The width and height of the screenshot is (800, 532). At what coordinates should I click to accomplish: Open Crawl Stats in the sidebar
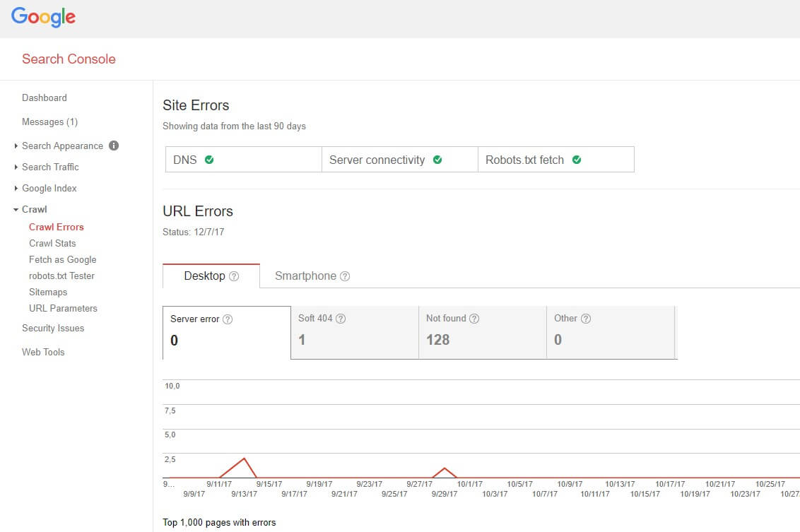click(x=52, y=243)
